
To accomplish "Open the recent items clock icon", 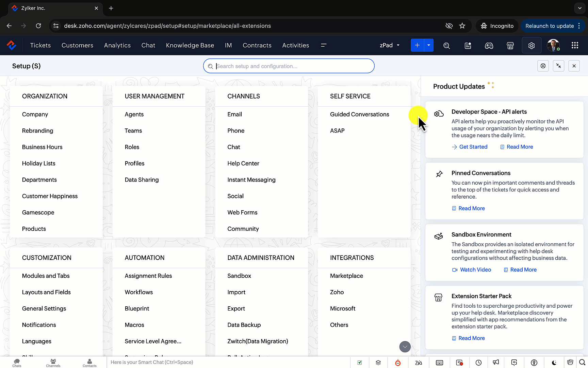I will [478, 363].
